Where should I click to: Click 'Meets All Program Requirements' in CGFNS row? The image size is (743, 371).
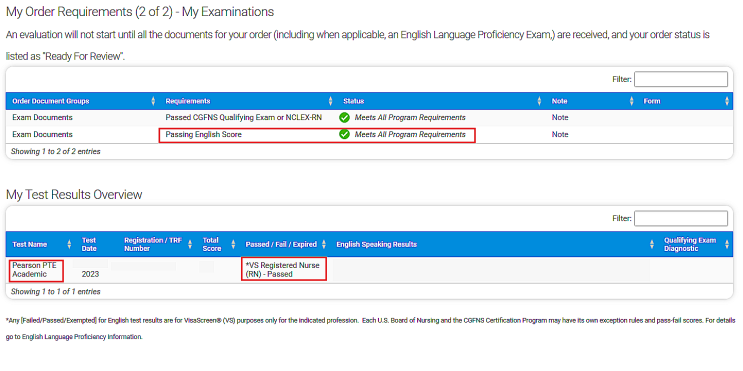click(410, 118)
